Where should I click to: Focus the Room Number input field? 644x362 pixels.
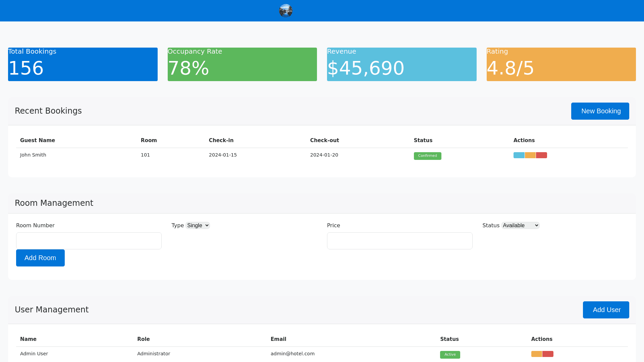click(89, 241)
